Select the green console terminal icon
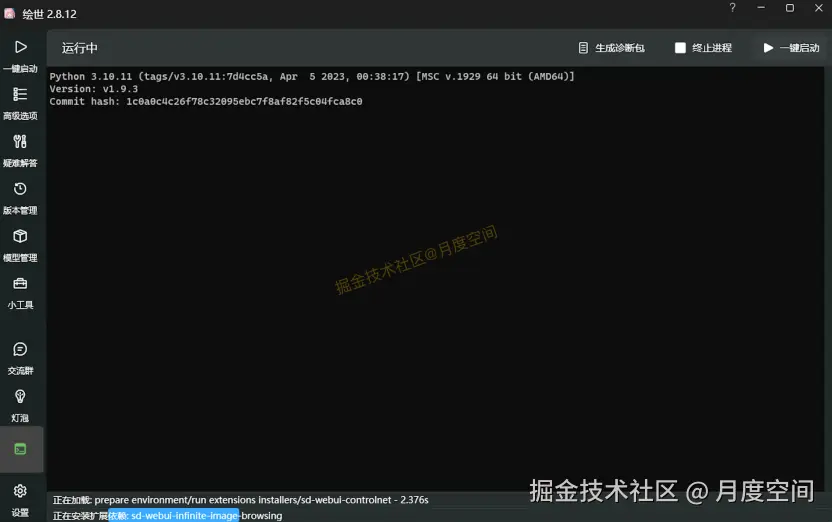 pos(20,449)
